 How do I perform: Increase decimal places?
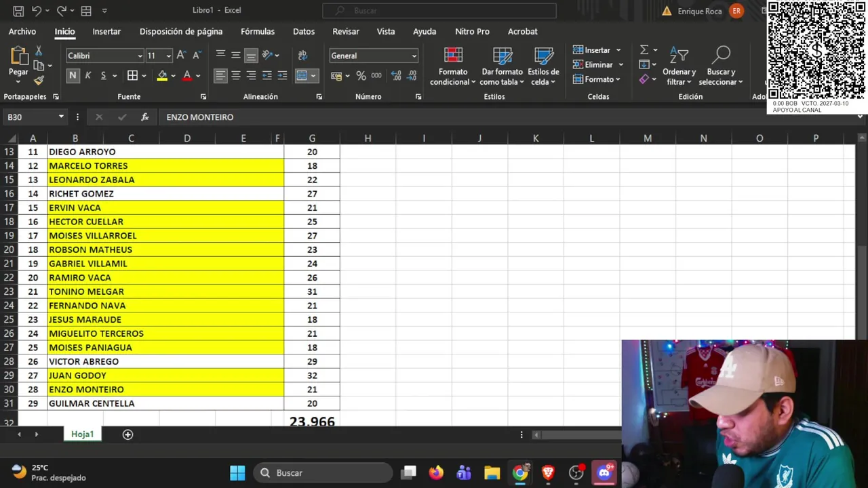click(x=396, y=76)
